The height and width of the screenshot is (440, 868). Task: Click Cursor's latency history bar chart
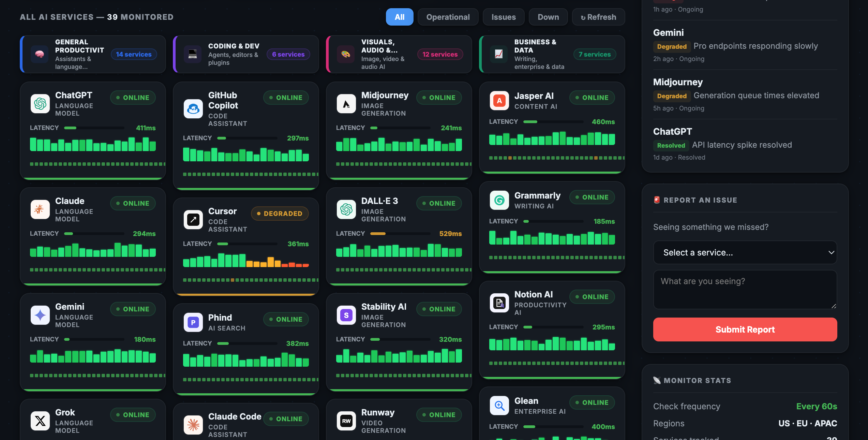[246, 260]
